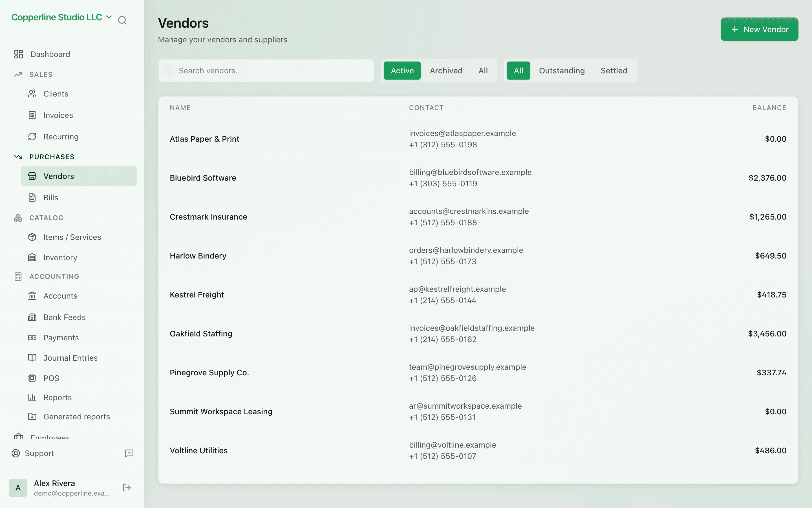This screenshot has width=812, height=508.
Task: Filter vendors by Outstanding balance
Action: [x=562, y=71]
